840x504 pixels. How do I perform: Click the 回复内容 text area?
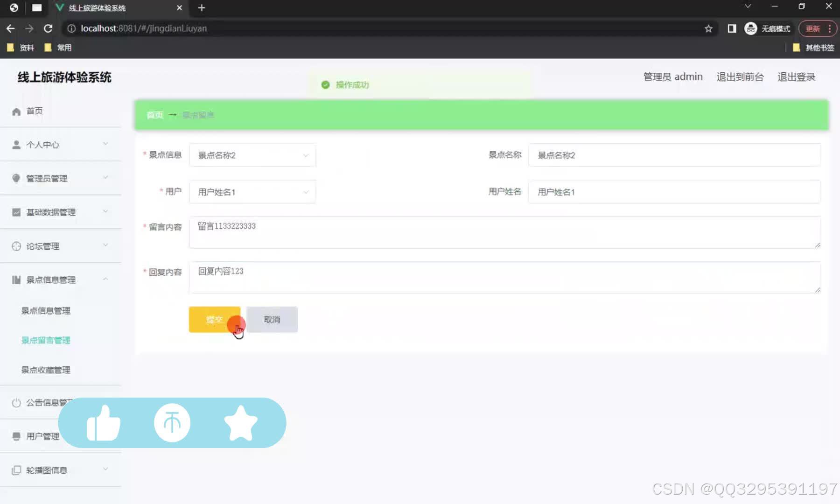[x=505, y=278]
